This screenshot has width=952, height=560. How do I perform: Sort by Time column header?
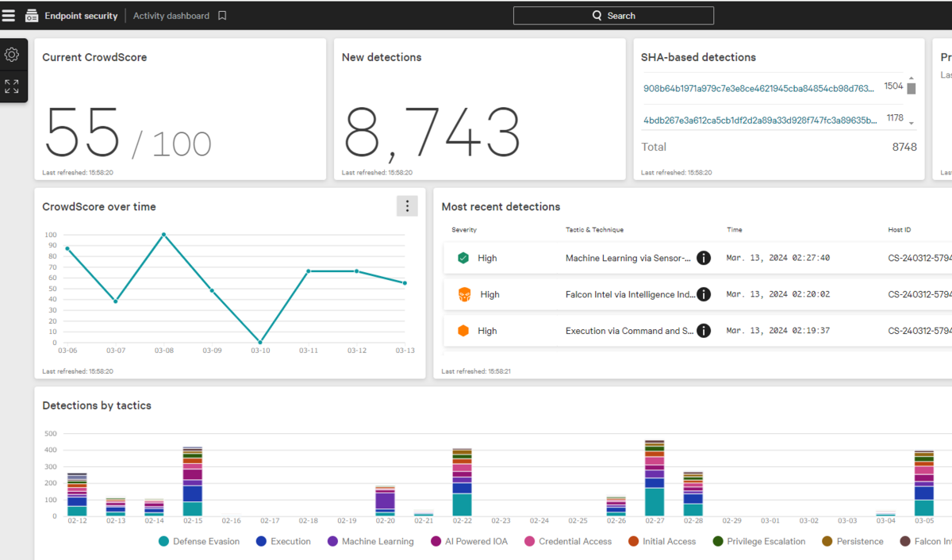(x=735, y=230)
